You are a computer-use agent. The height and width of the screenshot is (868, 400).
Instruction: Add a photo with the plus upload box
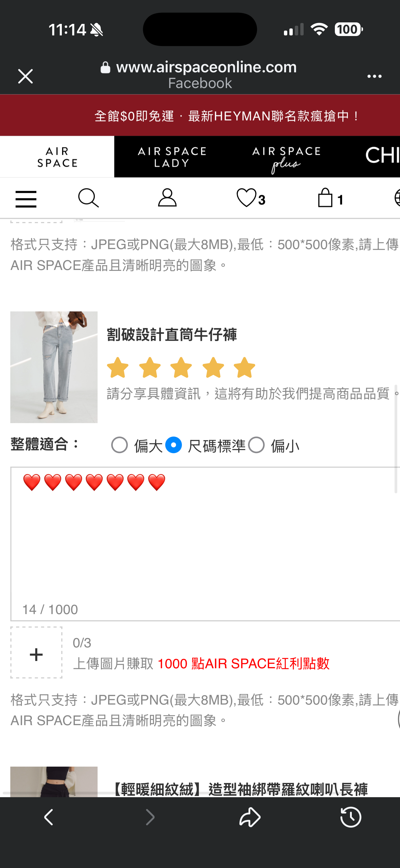tap(36, 652)
